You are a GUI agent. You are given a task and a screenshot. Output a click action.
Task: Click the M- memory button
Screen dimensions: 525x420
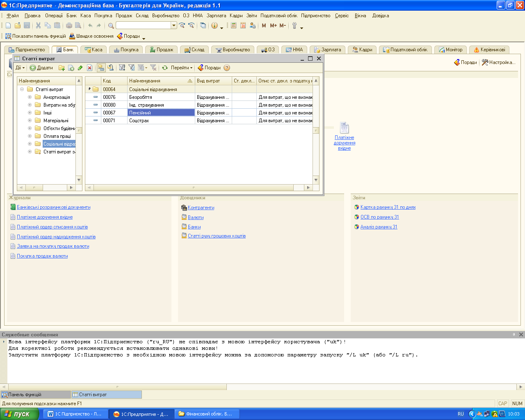coord(283,25)
